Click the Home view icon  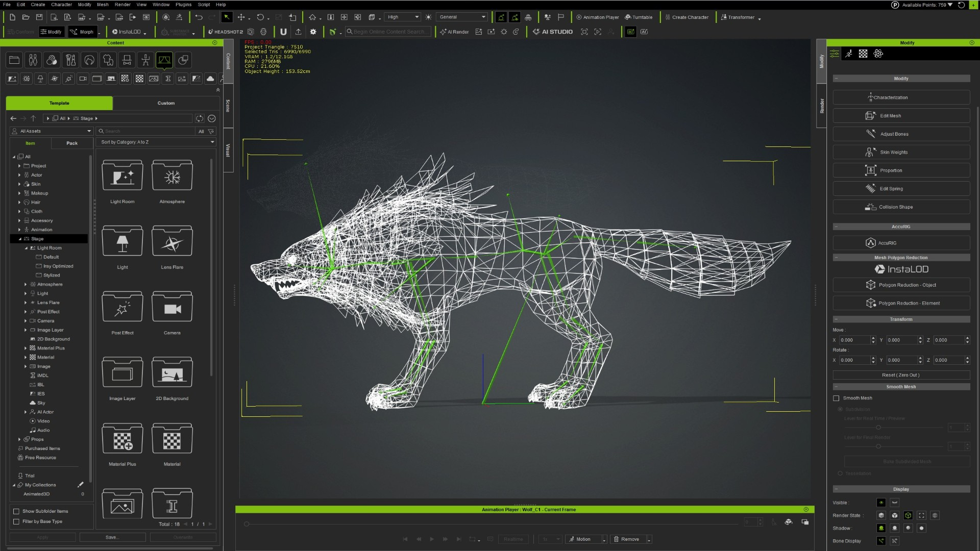(312, 17)
